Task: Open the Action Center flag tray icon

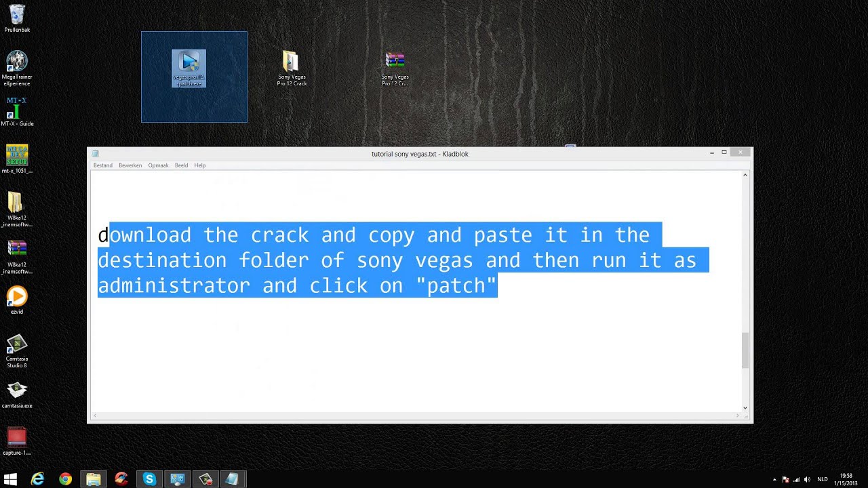Action: (785, 479)
